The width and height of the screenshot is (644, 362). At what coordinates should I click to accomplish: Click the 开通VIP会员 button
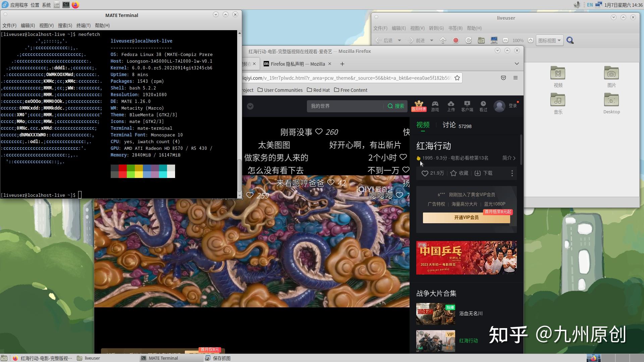[466, 217]
